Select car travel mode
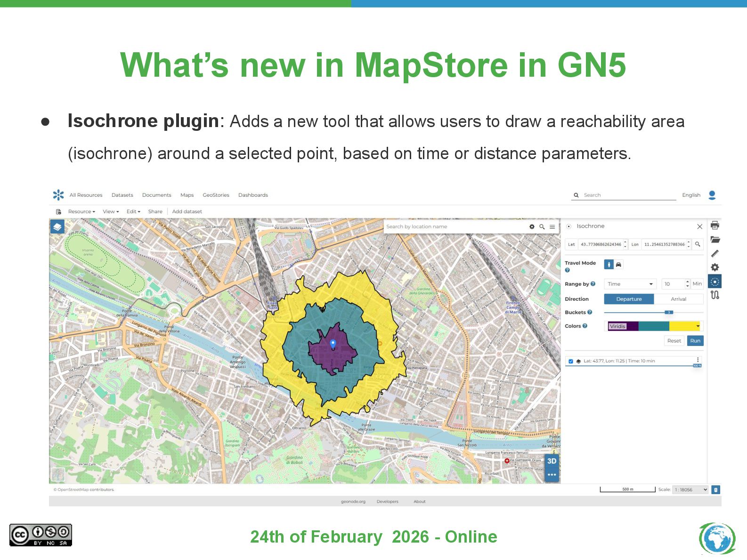The height and width of the screenshot is (560, 747). click(619, 265)
